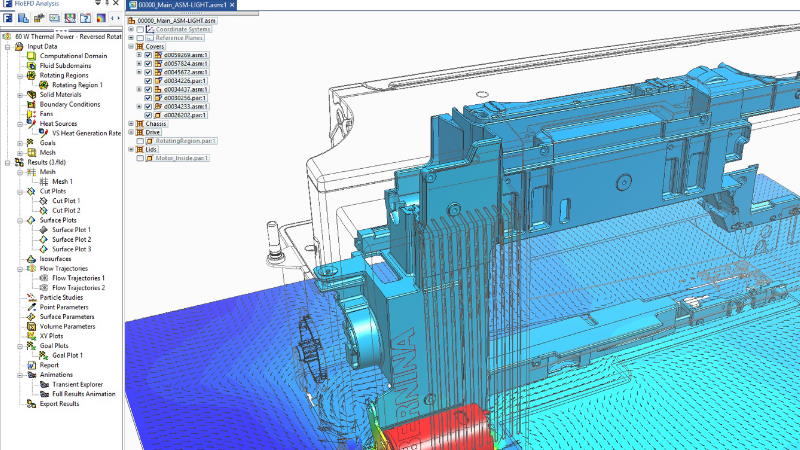Close the FloEFD Analysis panel

tap(116, 4)
